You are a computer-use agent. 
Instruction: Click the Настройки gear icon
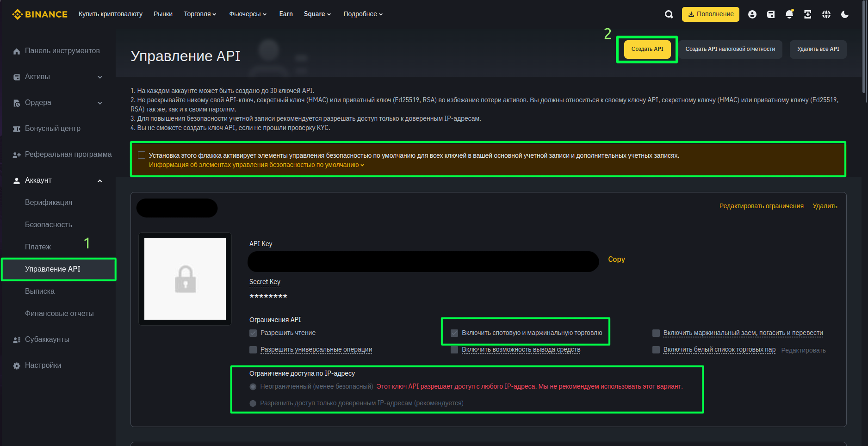(17, 366)
